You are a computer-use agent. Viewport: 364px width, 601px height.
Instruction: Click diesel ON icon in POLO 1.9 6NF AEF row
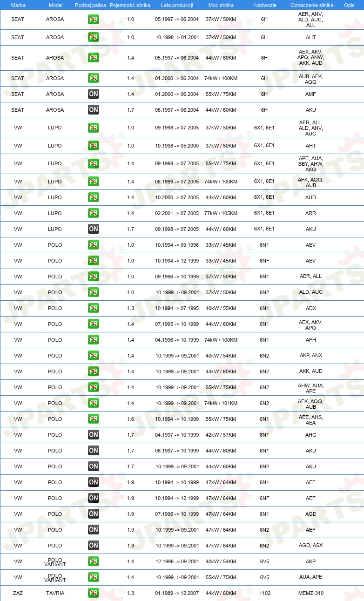(x=94, y=498)
